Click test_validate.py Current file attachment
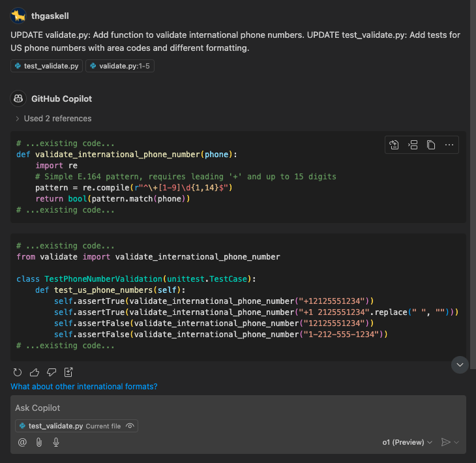This screenshot has height=463, width=476. tap(76, 426)
